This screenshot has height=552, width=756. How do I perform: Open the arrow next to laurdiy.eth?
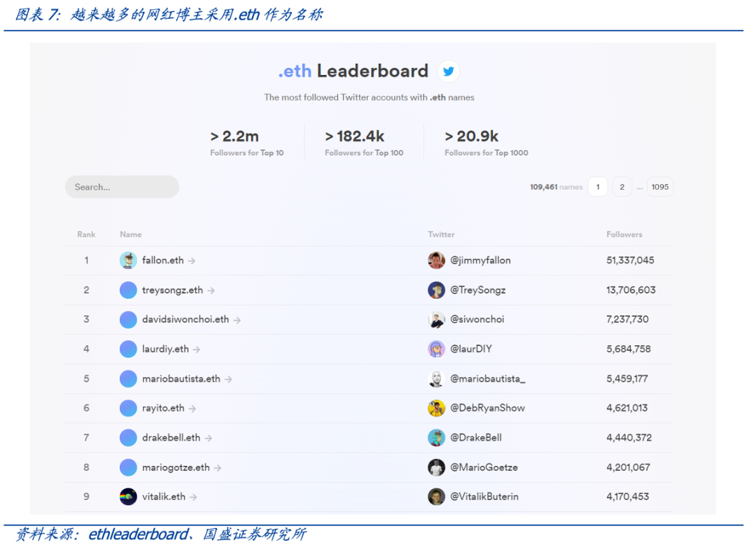pyautogui.click(x=197, y=350)
